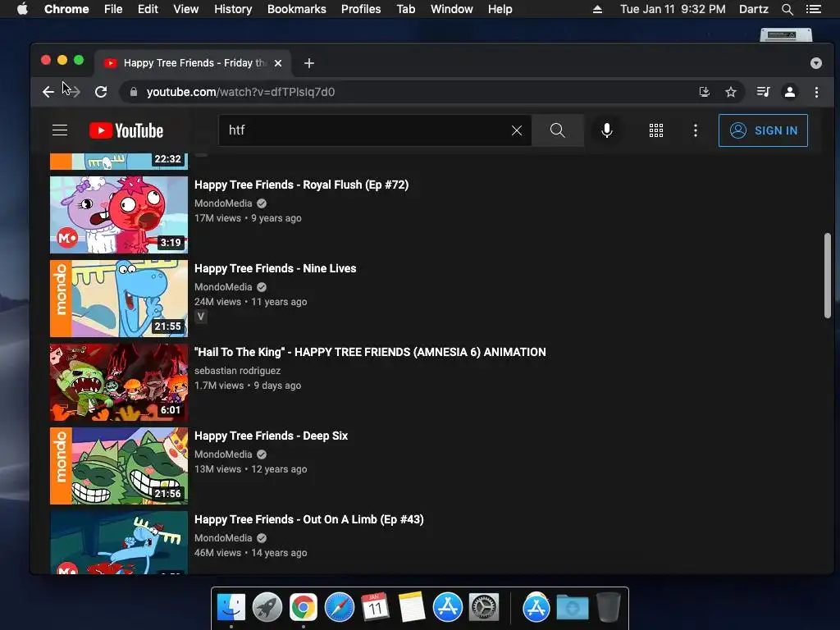Screen dimensions: 840x630
Task: Open Notification Center list icon
Action: (813, 9)
